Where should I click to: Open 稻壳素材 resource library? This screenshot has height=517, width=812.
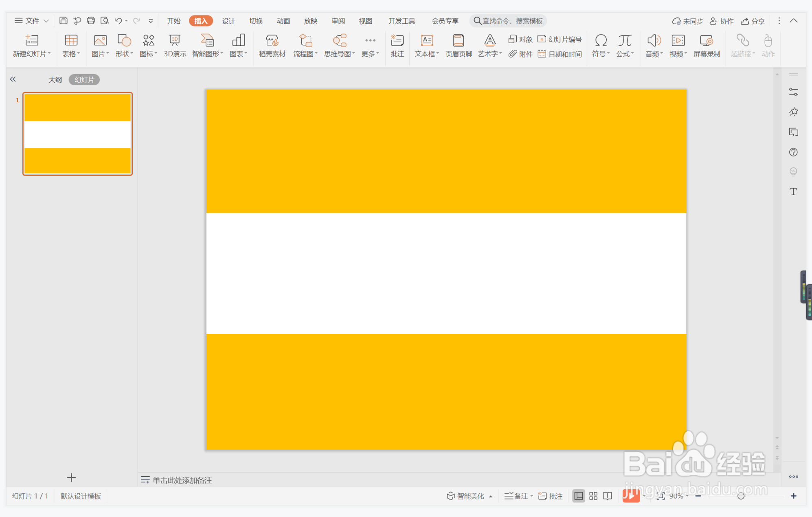272,45
